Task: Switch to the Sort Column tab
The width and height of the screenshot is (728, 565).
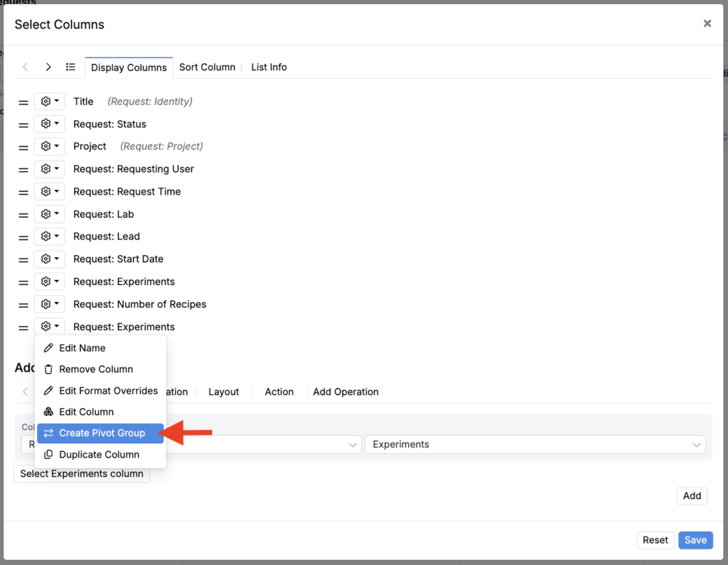Action: pyautogui.click(x=207, y=67)
